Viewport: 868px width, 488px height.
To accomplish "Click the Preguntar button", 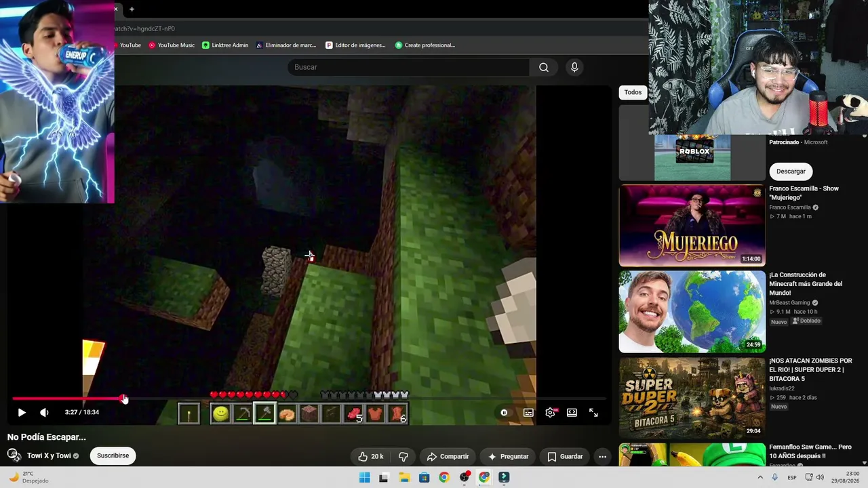I will [x=508, y=456].
